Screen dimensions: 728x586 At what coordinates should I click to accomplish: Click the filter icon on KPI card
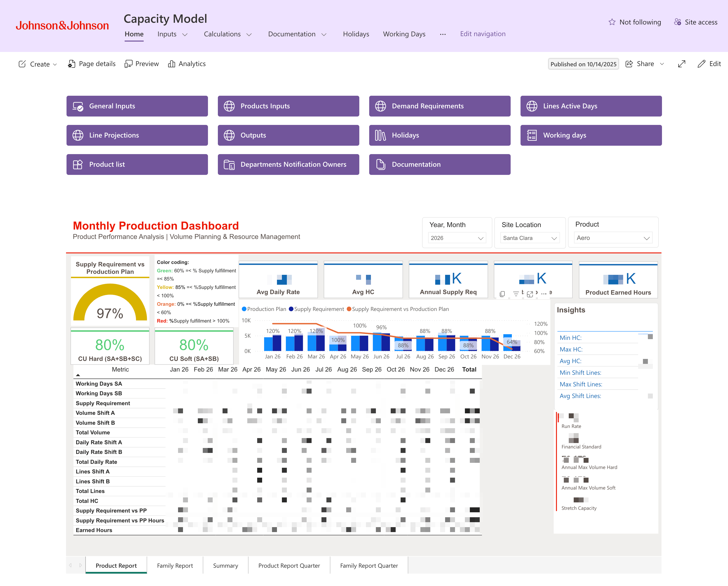coord(516,294)
